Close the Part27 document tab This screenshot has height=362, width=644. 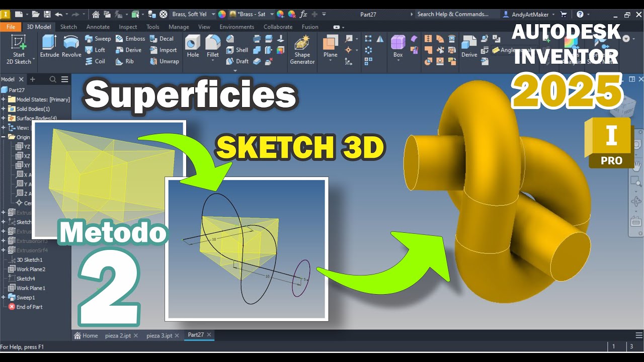(x=209, y=334)
